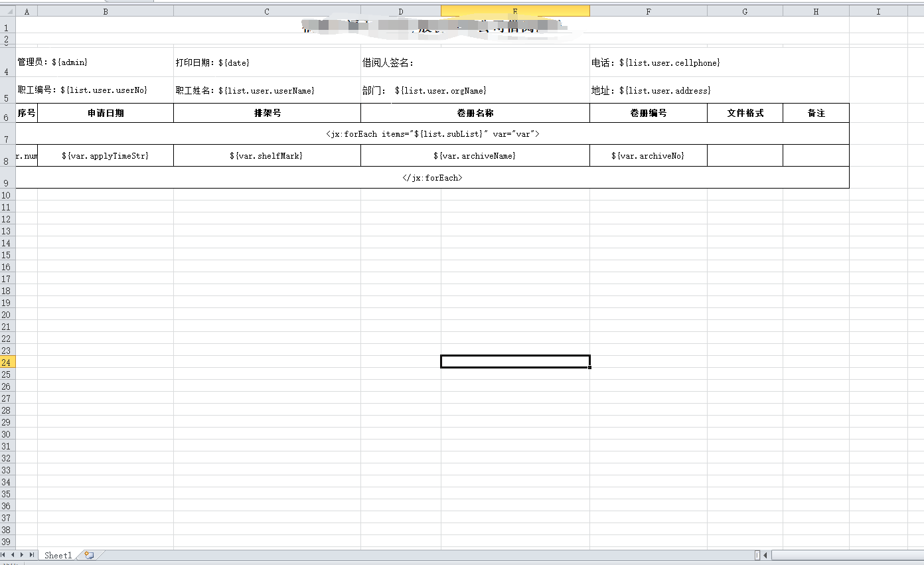924x565 pixels.
Task: Select the 备注 header cell
Action: tap(816, 113)
